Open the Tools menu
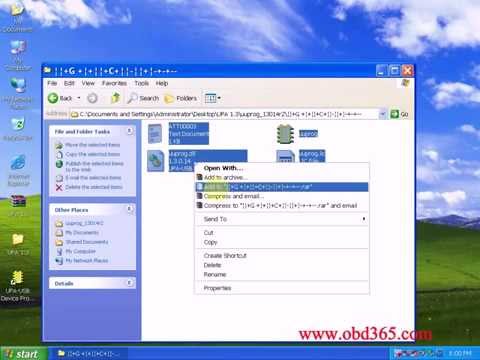480x360 pixels. tap(141, 83)
